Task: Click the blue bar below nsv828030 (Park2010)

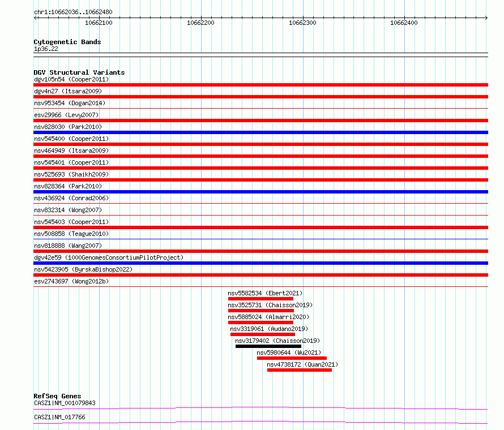Action: (x=260, y=132)
